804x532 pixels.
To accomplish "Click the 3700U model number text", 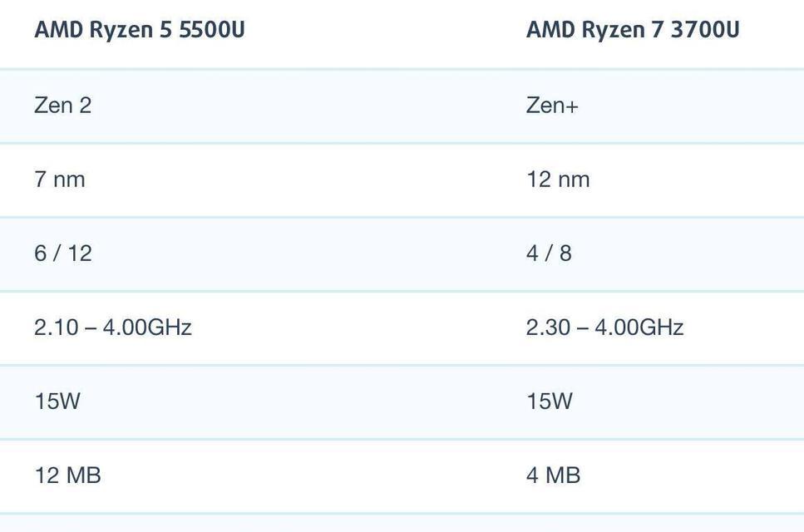I will (705, 29).
